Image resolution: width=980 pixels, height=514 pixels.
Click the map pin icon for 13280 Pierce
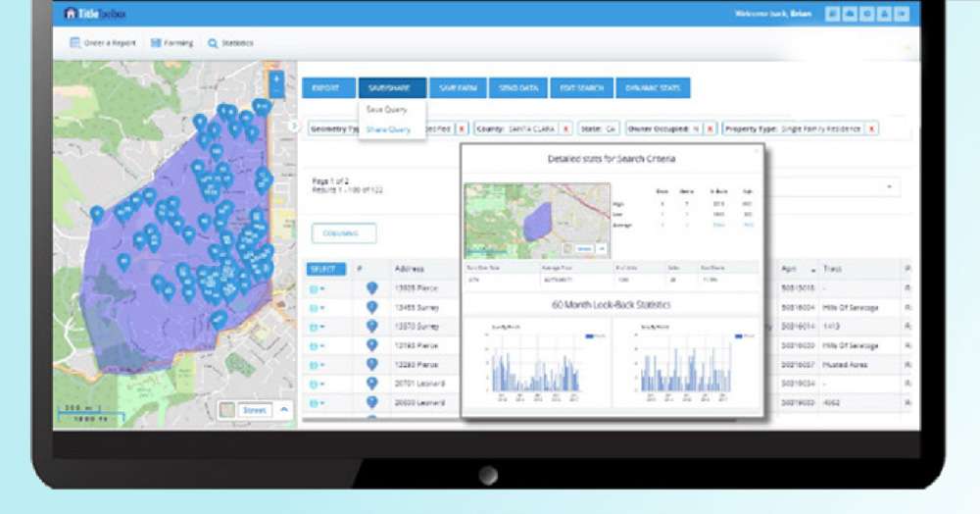371,364
